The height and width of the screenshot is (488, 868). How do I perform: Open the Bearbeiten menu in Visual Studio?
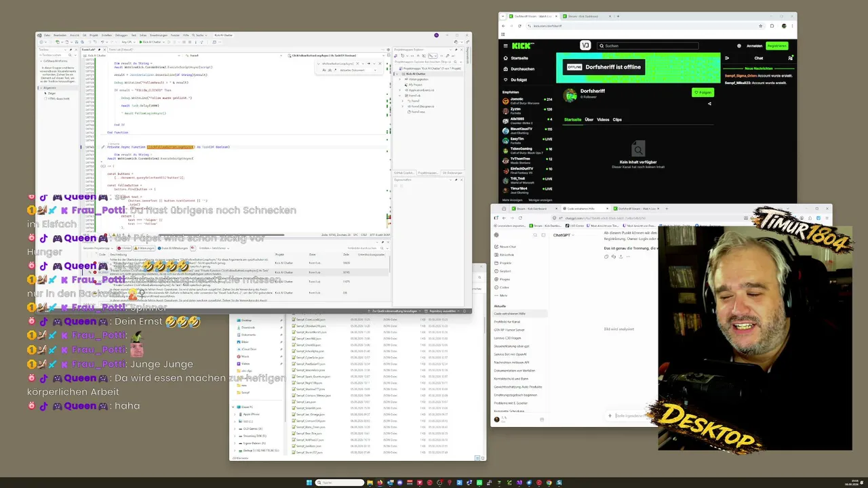pyautogui.click(x=60, y=35)
